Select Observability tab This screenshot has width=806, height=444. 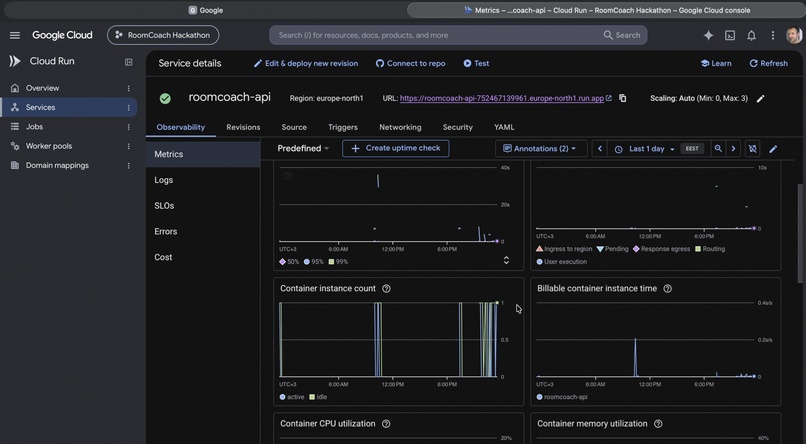(180, 127)
